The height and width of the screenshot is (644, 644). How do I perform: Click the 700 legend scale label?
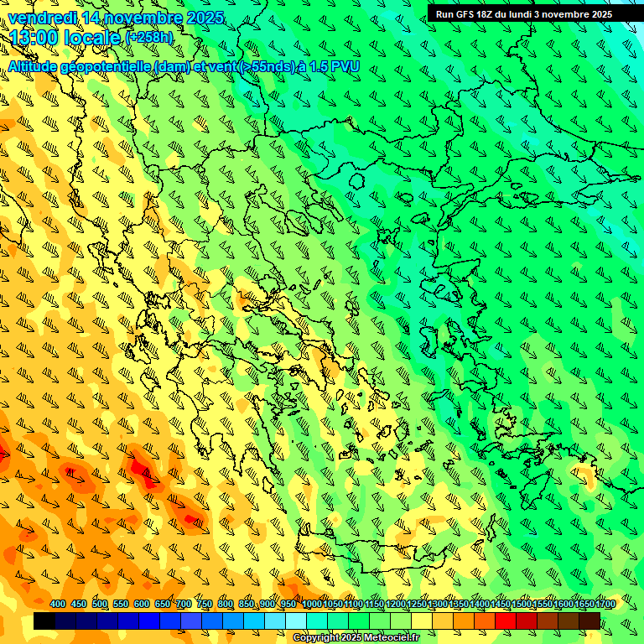click(184, 605)
